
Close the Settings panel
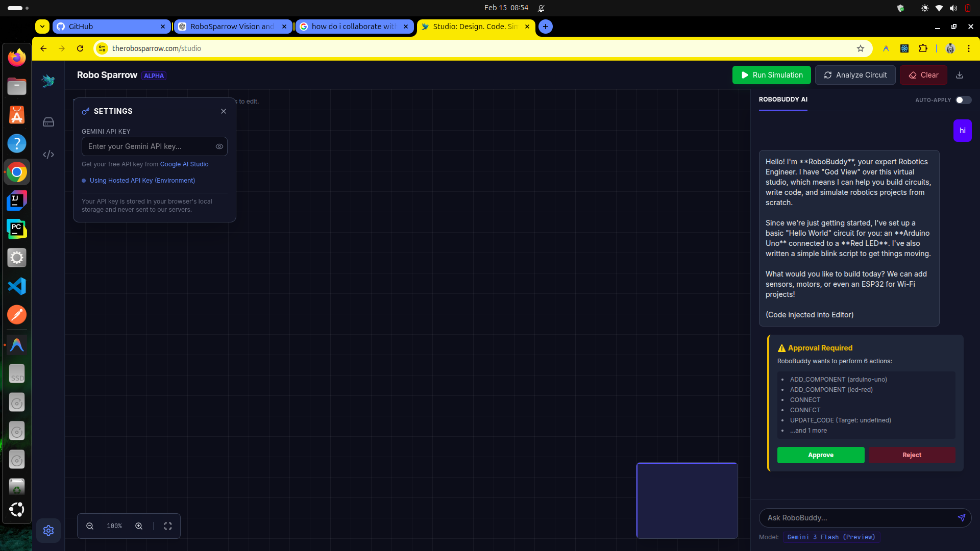[224, 111]
